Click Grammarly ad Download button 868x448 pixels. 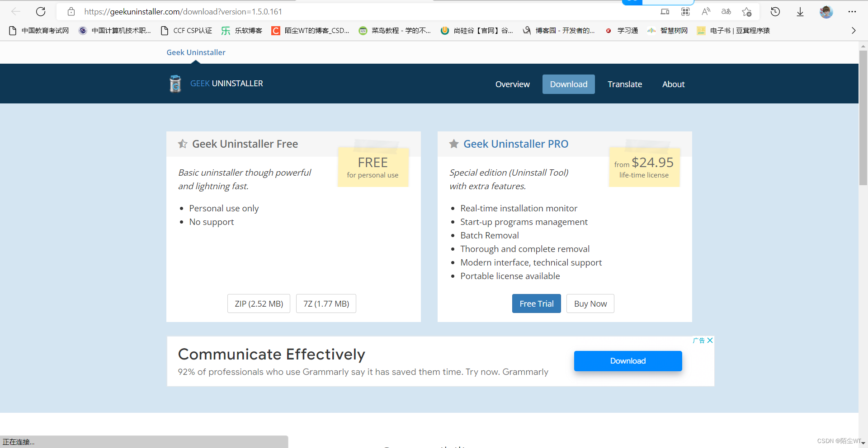628,361
